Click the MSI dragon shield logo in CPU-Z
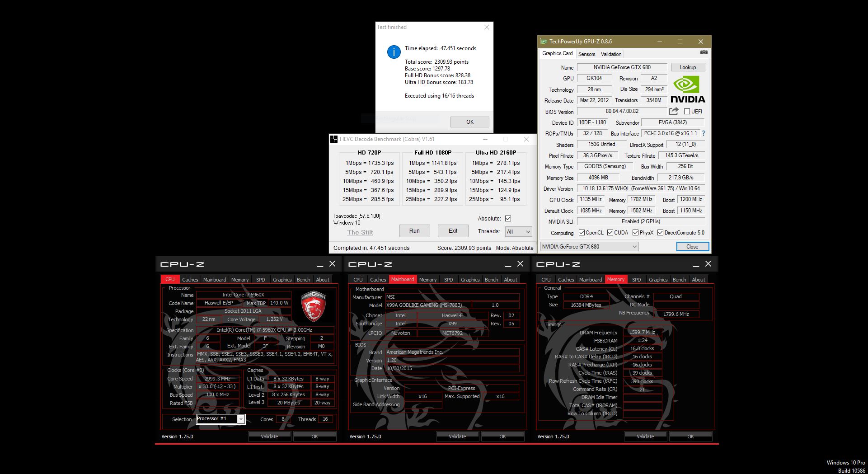The height and width of the screenshot is (474, 868). 314,305
